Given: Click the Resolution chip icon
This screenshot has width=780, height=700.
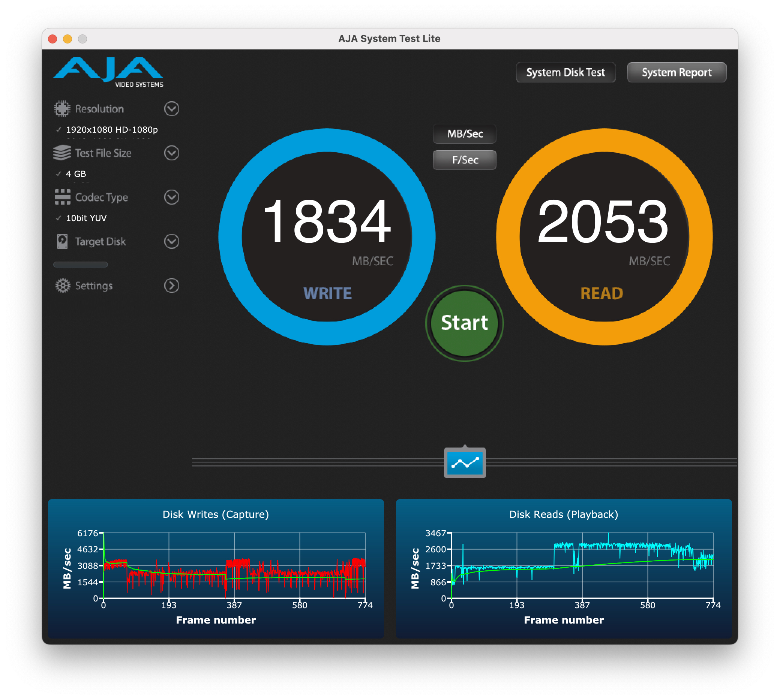Looking at the screenshot, I should pos(62,109).
